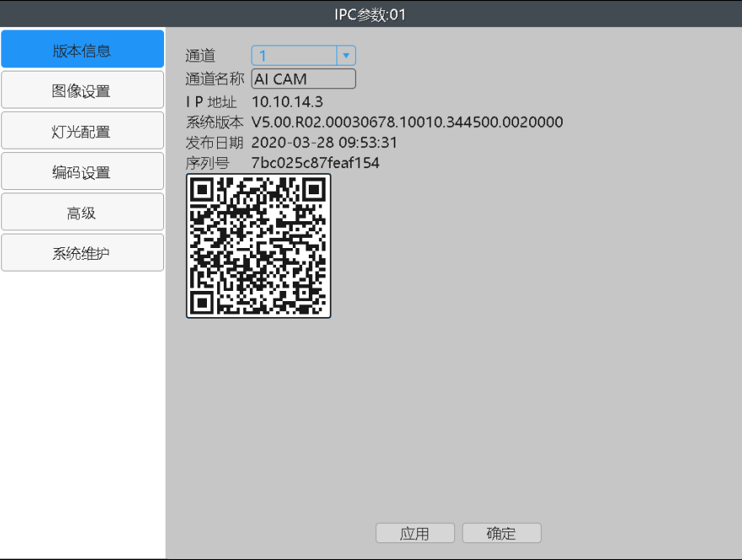Expand the 通道 dropdown arrow
Viewport: 742px width, 560px height.
(x=346, y=55)
